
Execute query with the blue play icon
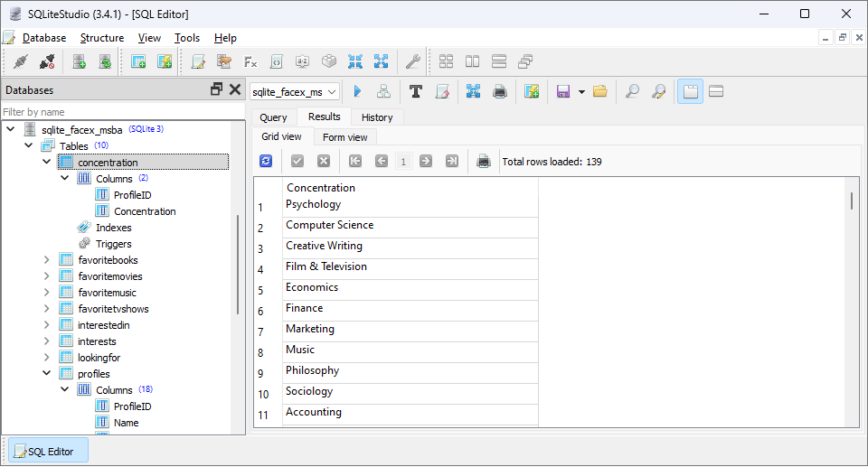(357, 91)
